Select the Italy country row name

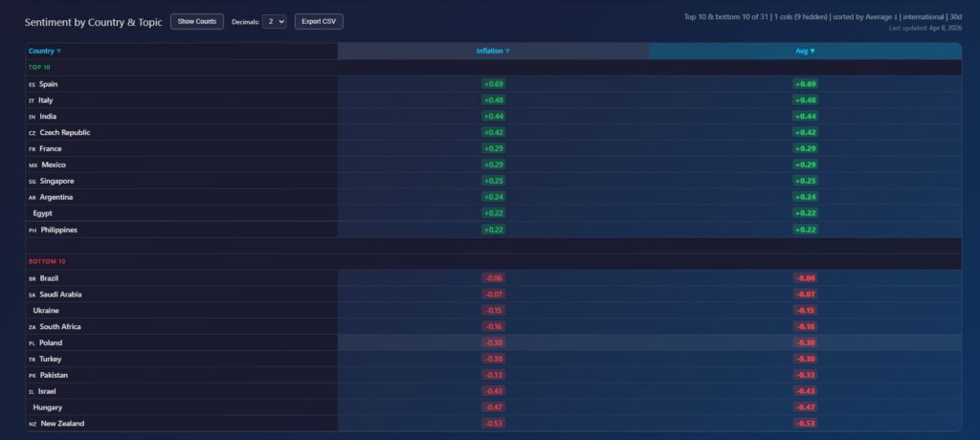click(46, 100)
